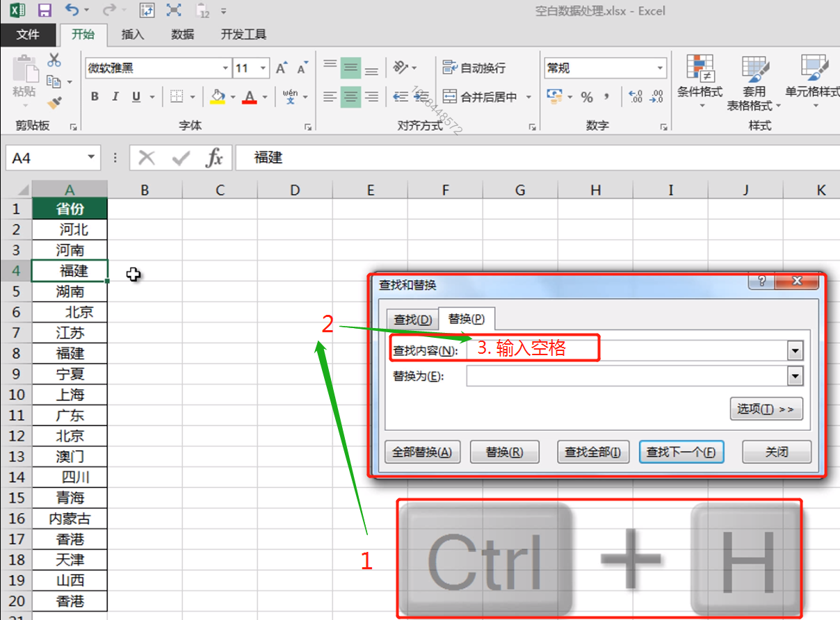Click the 自动换行 wrap text button
The image size is (840, 620).
coord(474,68)
